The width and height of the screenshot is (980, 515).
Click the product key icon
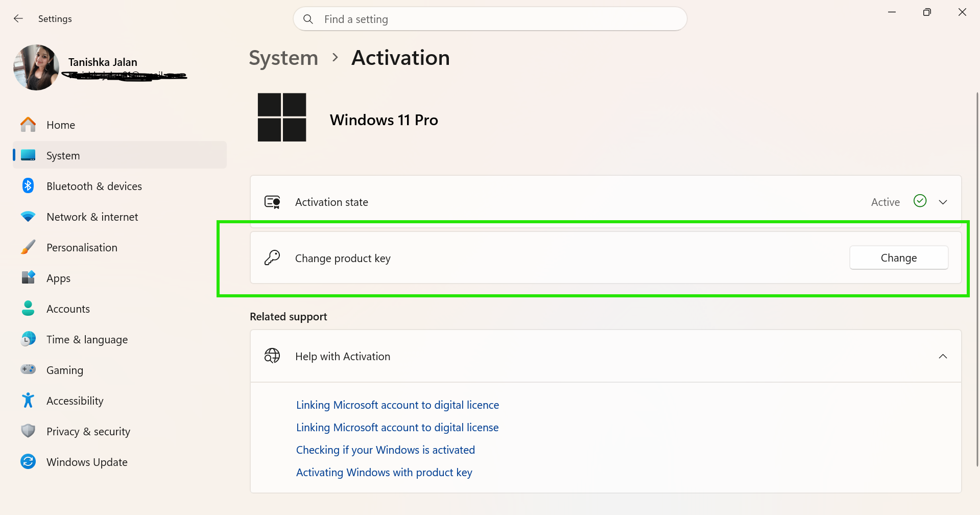coord(272,257)
